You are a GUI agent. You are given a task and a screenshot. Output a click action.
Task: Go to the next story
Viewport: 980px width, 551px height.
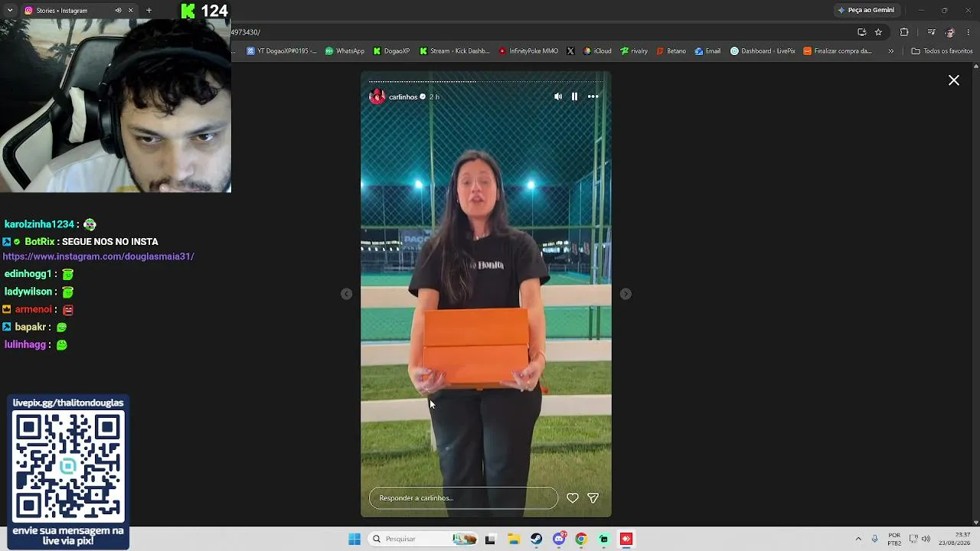[x=626, y=294]
